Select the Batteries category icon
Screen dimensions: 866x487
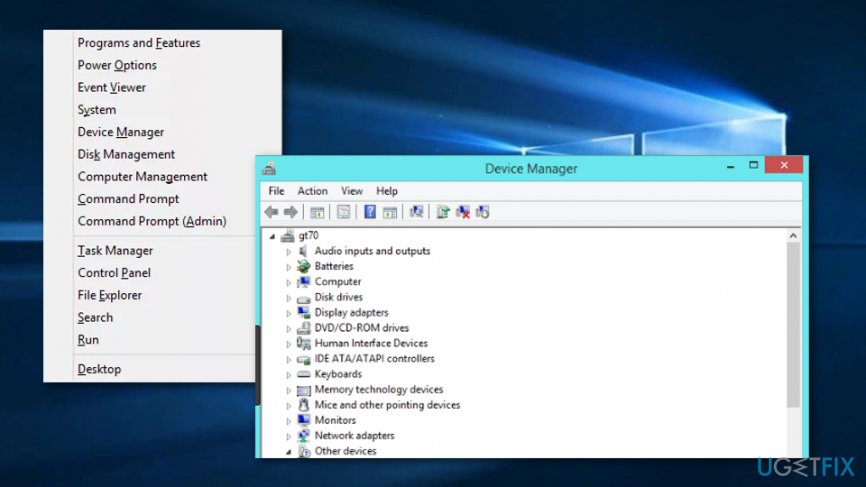click(303, 267)
